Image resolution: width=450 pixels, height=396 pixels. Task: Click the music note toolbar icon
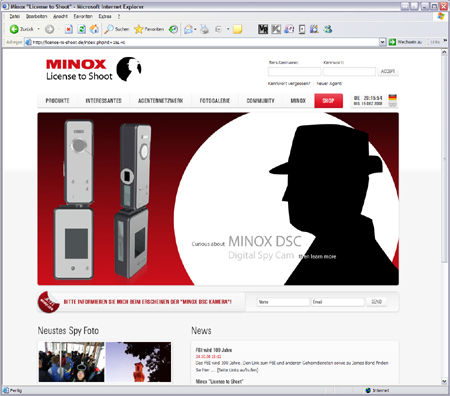(289, 29)
